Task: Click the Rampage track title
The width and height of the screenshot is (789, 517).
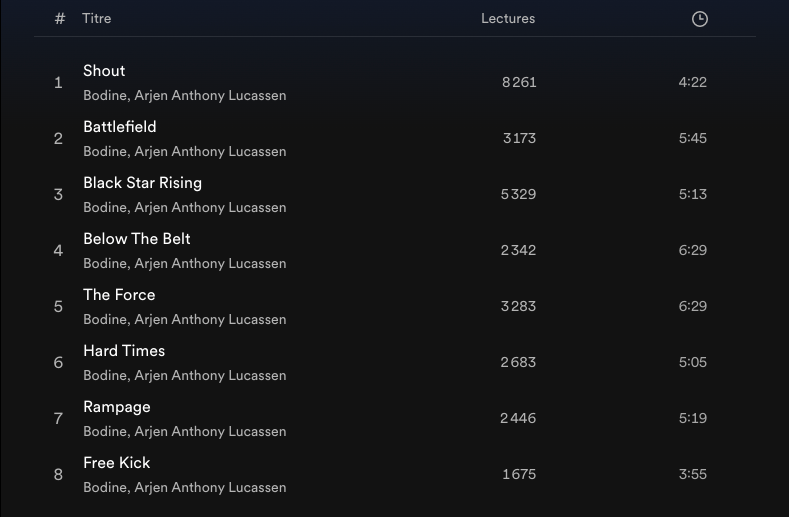Action: coord(117,407)
